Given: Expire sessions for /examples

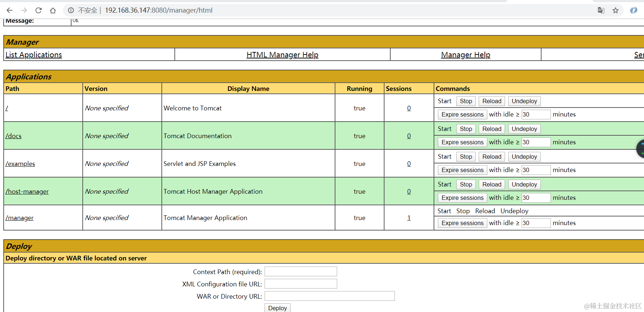Looking at the screenshot, I should pyautogui.click(x=462, y=170).
